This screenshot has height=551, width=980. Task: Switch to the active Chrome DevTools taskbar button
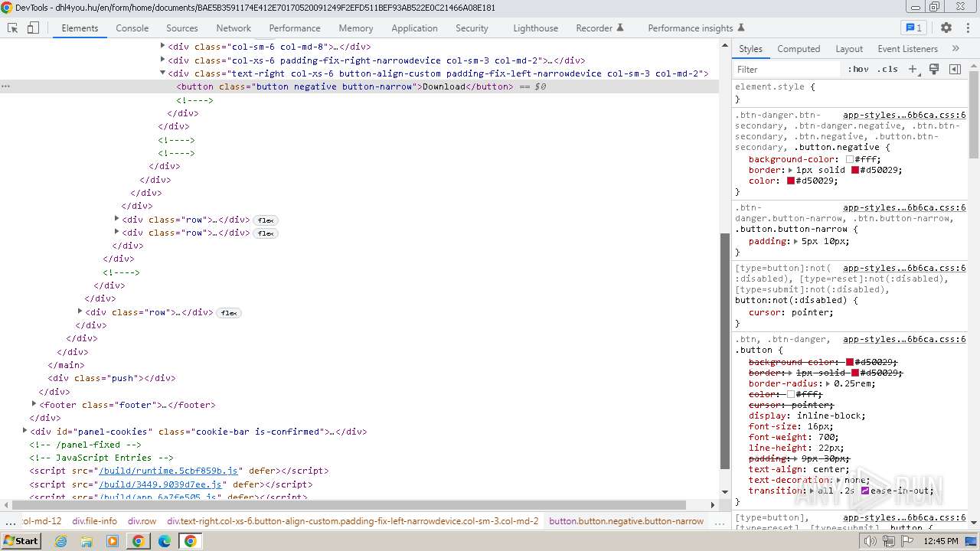point(190,541)
